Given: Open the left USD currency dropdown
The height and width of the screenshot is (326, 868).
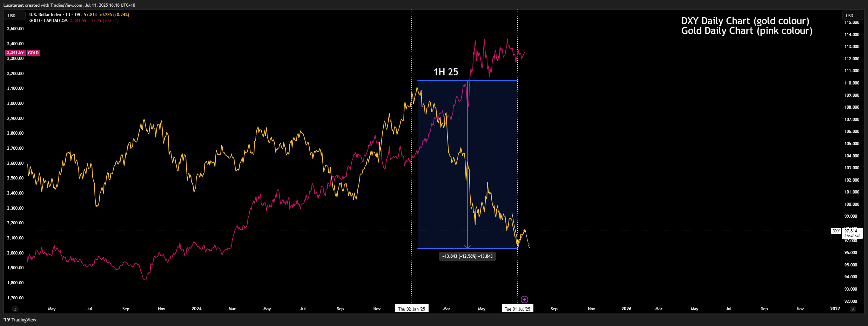Looking at the screenshot, I should pyautogui.click(x=14, y=15).
